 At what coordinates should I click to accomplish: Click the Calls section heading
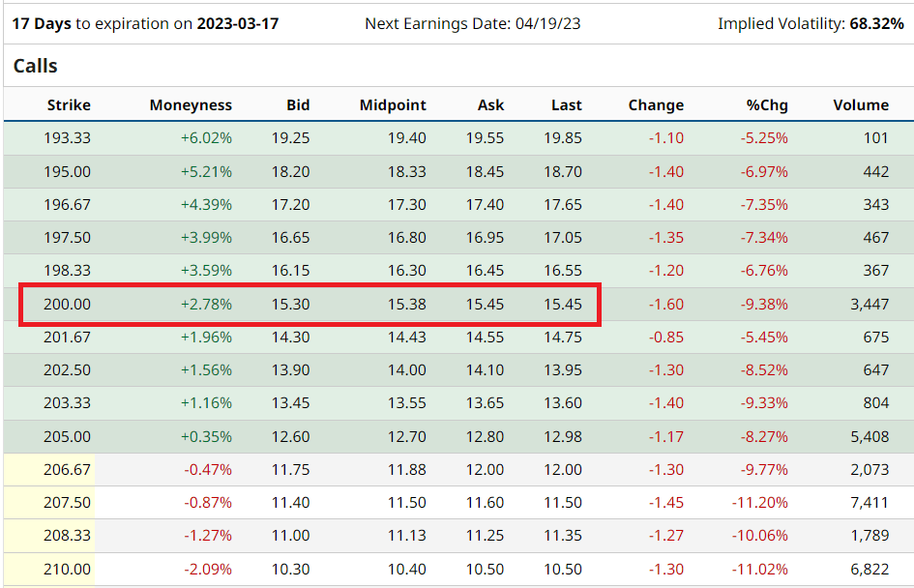[36, 67]
